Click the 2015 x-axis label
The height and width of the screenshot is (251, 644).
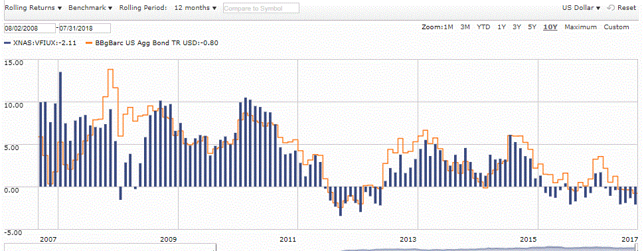528,239
